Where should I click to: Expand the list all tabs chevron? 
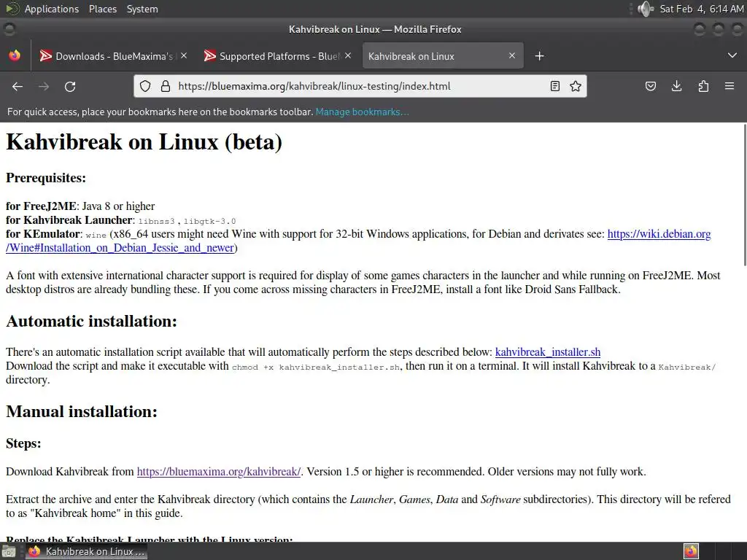(x=732, y=55)
